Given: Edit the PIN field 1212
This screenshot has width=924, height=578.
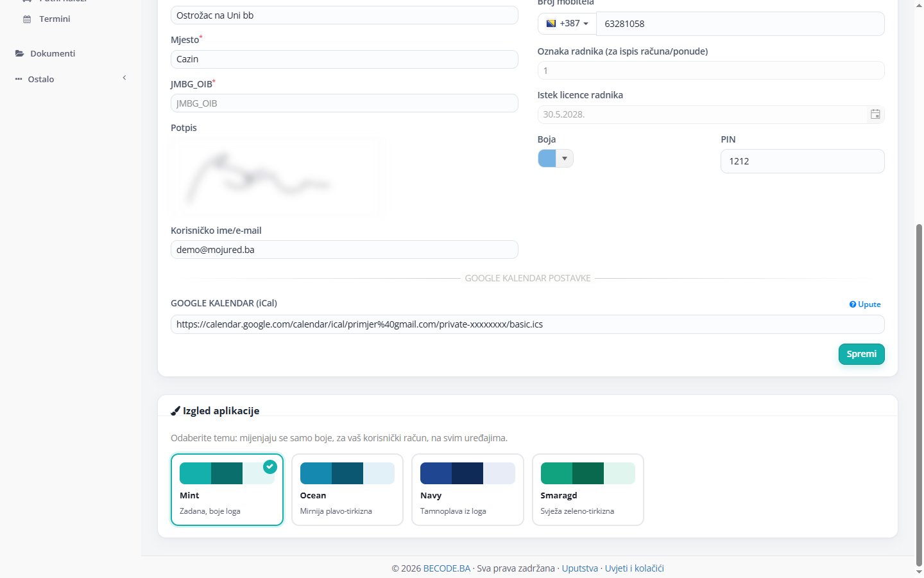Looking at the screenshot, I should click(x=803, y=161).
